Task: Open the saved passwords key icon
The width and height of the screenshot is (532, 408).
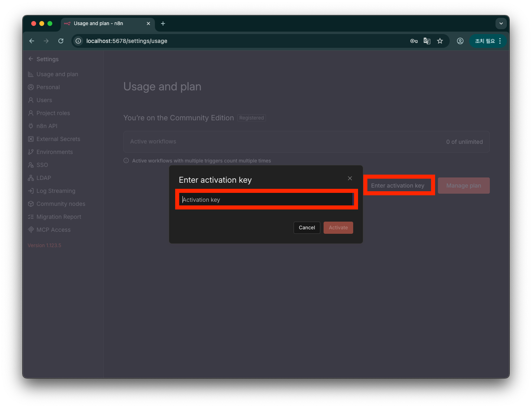Action: (x=414, y=41)
